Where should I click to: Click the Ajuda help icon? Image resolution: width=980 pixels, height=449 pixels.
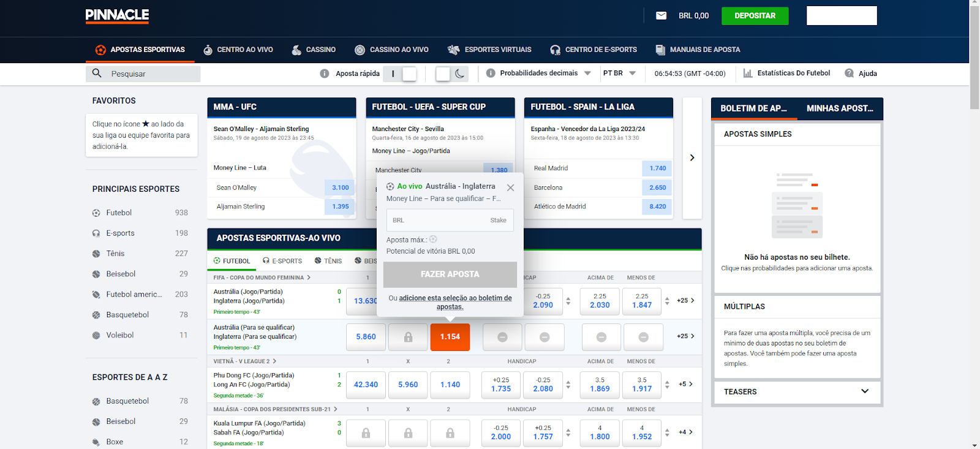pos(850,73)
